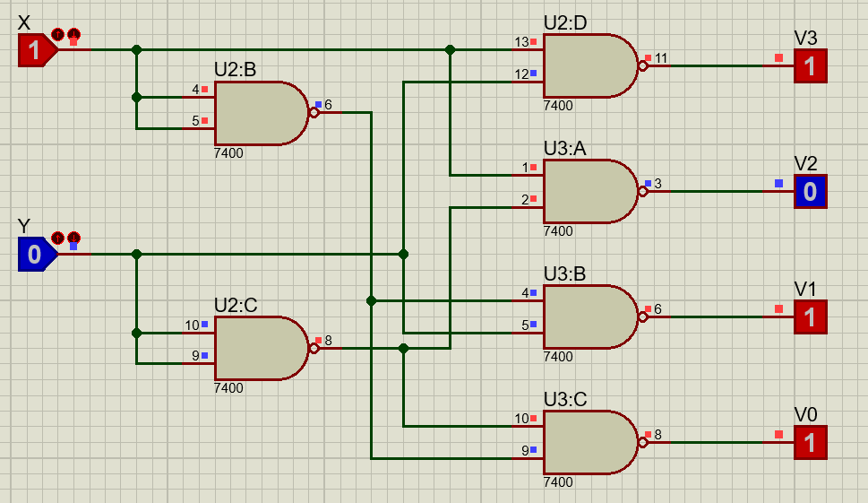The height and width of the screenshot is (503, 868).
Task: Click the up-arrow button on input Y
Action: pyautogui.click(x=58, y=238)
